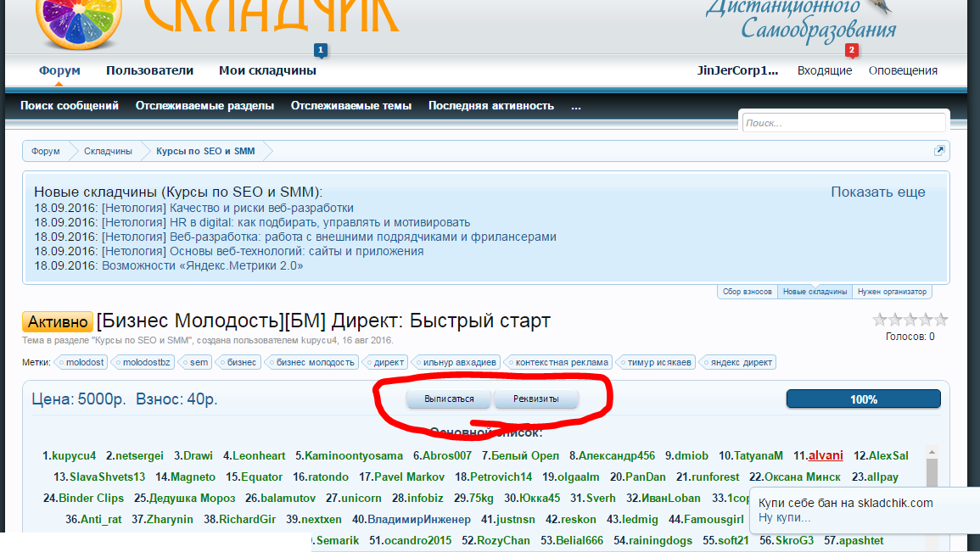The image size is (980, 552).
Task: Click the Выписаться button
Action: [x=449, y=399]
